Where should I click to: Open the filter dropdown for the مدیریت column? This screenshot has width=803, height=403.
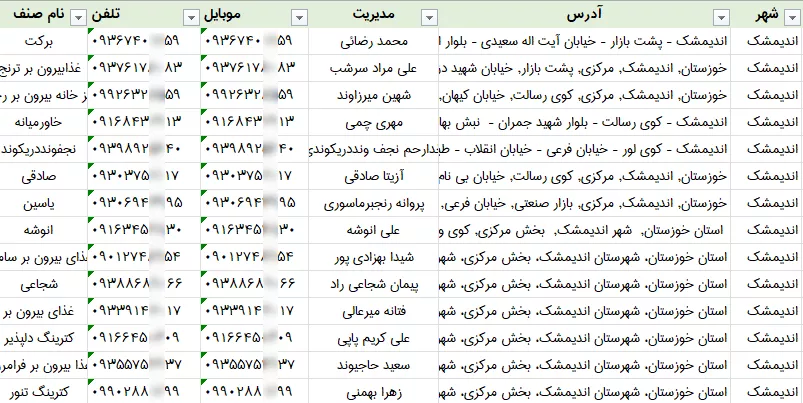pos(429,18)
